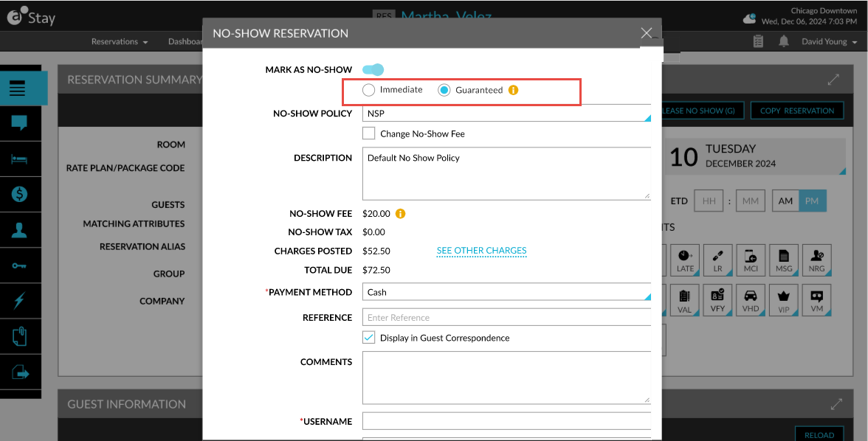This screenshot has height=441, width=868.
Task: Open the comments speech bubble icon in sidebar
Action: [x=19, y=123]
